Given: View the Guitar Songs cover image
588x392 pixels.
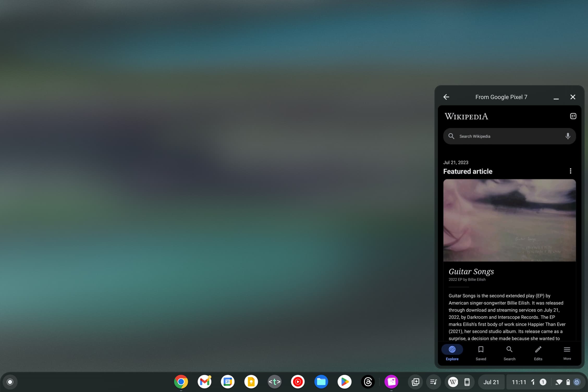Looking at the screenshot, I should tap(509, 220).
